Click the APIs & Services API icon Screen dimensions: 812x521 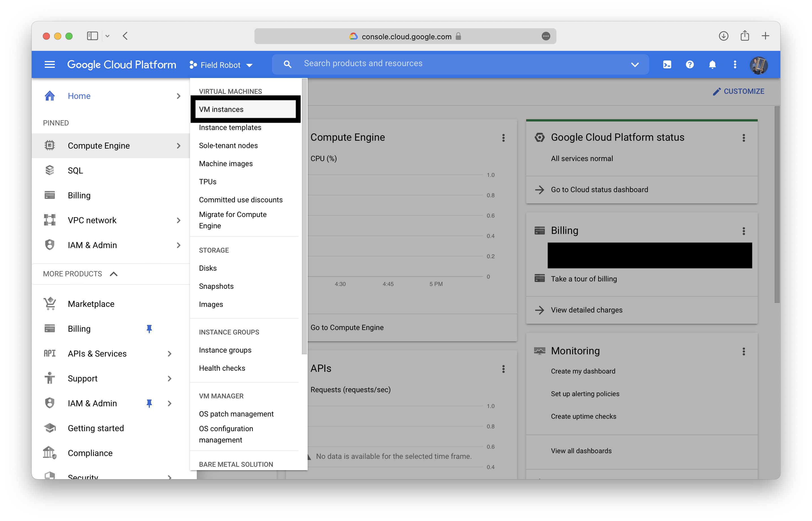pyautogui.click(x=50, y=353)
